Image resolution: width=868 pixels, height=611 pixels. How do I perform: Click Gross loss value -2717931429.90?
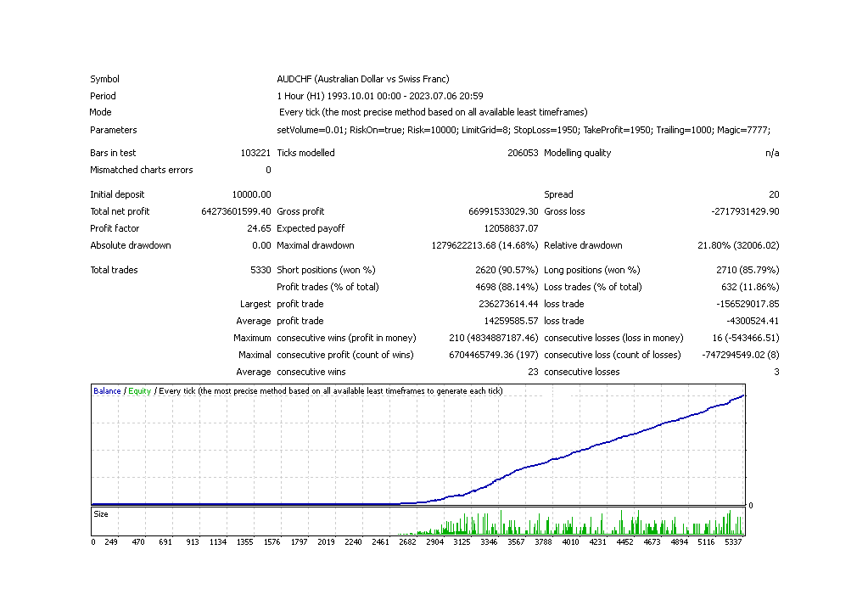[x=745, y=211]
